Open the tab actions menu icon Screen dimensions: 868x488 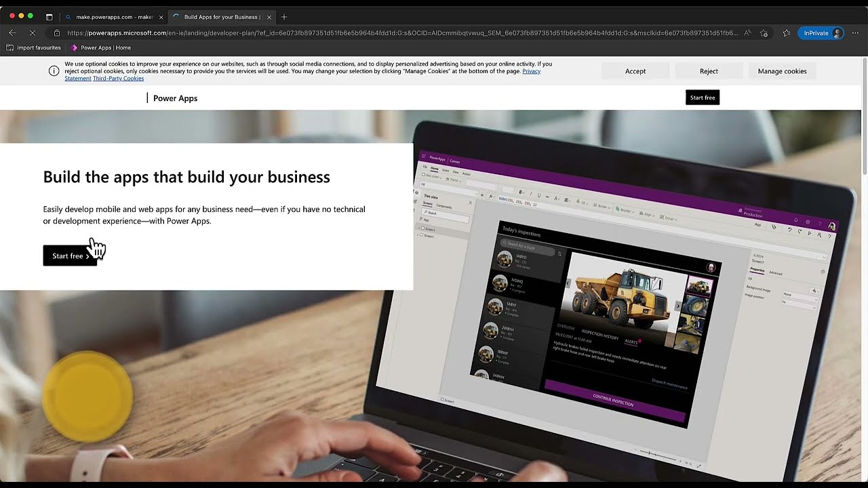tap(49, 17)
